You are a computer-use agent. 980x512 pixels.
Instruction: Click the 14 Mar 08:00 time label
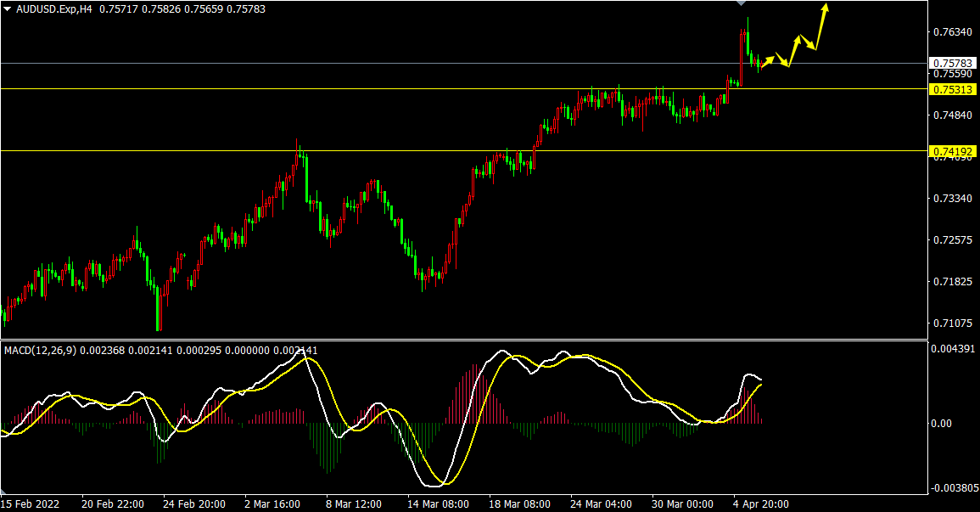point(437,504)
